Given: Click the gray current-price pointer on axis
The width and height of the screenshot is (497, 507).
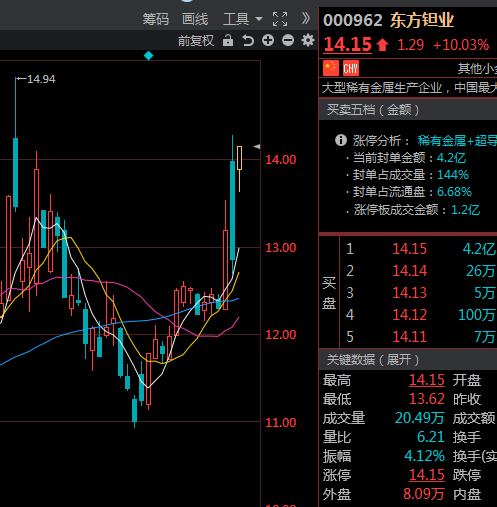Looking at the screenshot, I should click(257, 146).
